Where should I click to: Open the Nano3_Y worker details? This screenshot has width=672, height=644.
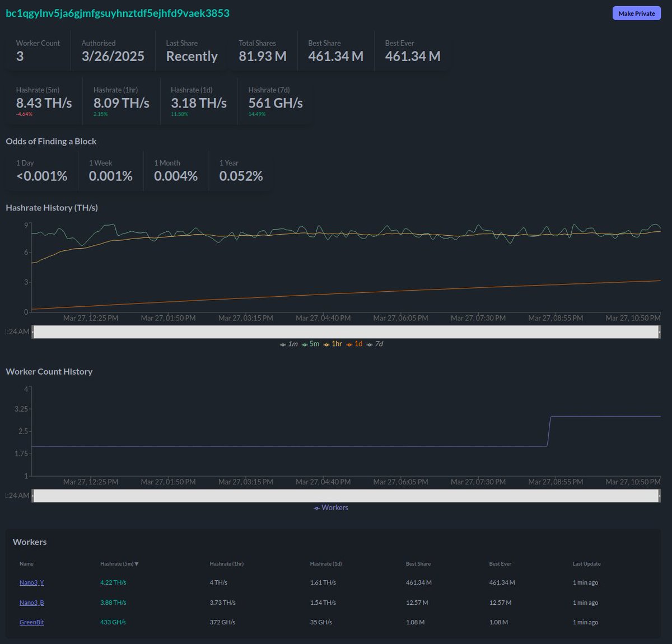[31, 582]
